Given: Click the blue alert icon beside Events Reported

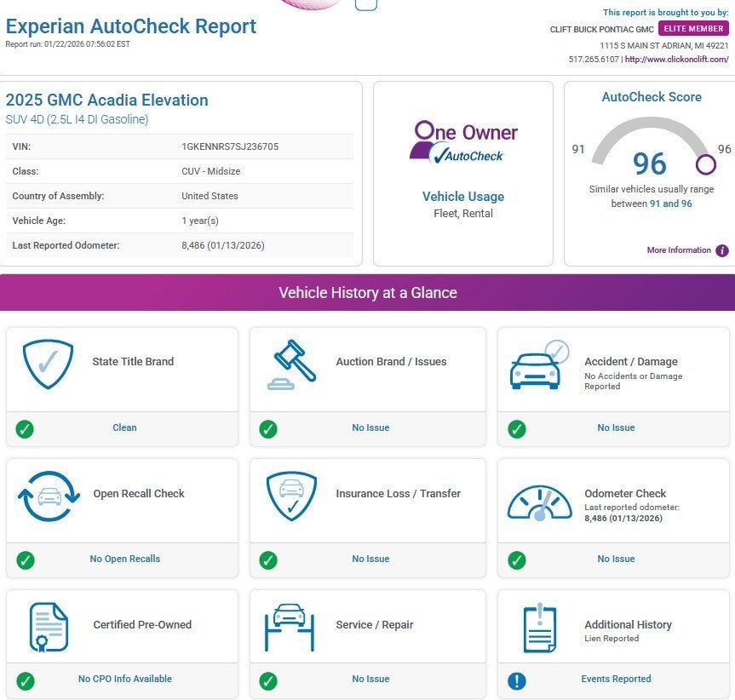Looking at the screenshot, I should [x=516, y=680].
